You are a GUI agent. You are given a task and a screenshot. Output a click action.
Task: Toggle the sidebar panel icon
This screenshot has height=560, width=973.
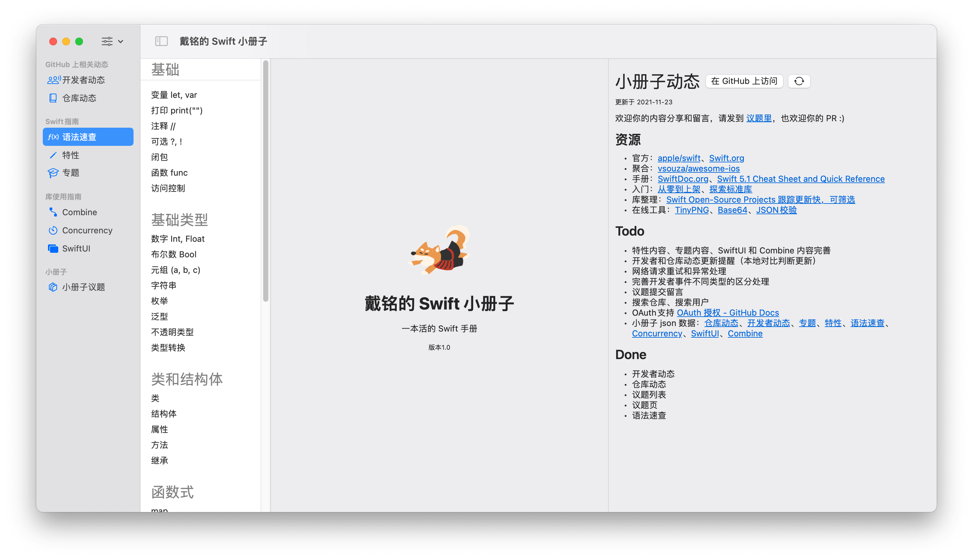[161, 41]
